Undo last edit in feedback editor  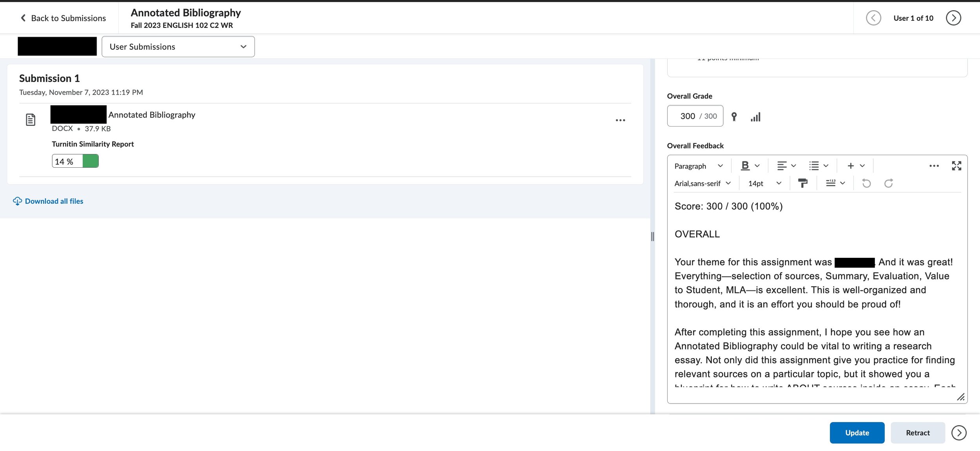[866, 183]
